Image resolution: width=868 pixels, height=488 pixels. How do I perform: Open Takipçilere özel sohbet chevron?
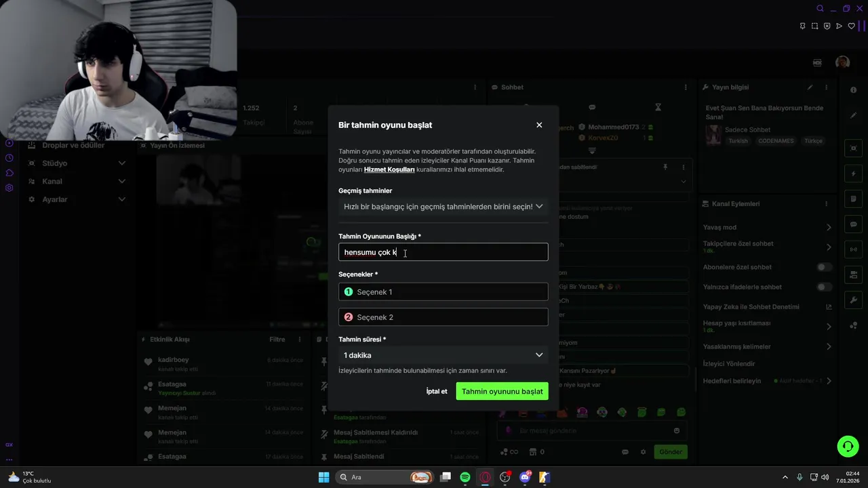click(x=829, y=247)
